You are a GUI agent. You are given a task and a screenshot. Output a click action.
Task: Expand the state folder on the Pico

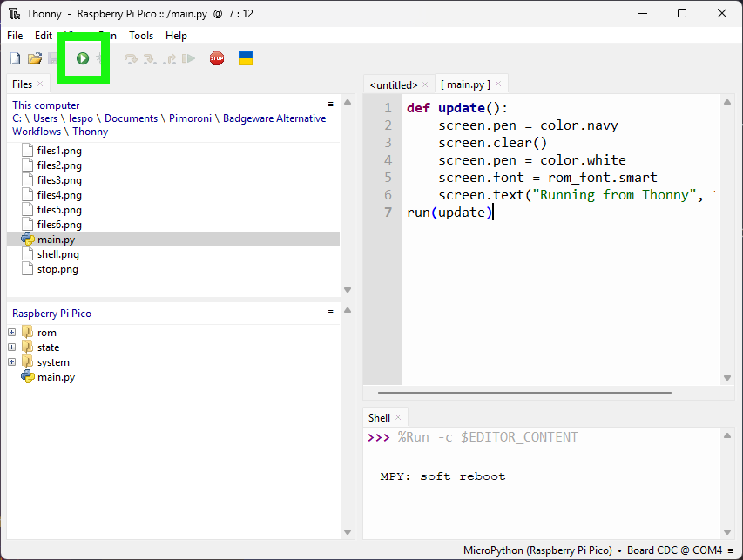[12, 347]
